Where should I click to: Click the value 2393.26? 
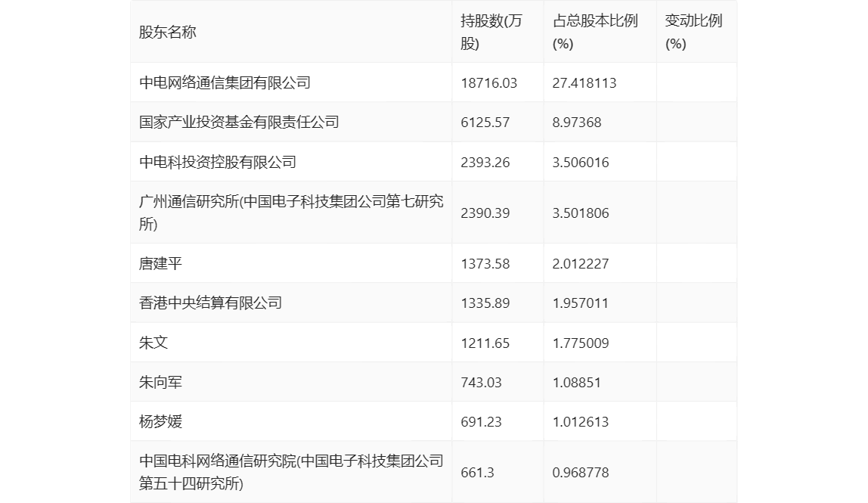(485, 163)
